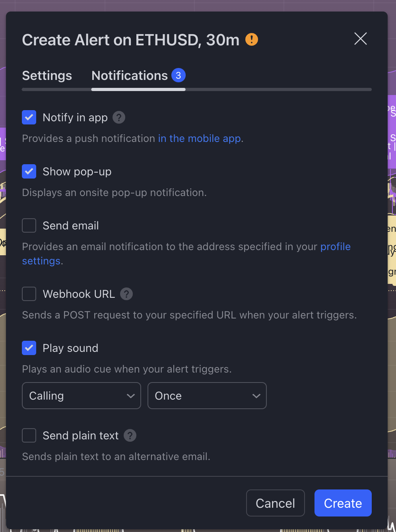
Task: Open the "in the mobile app" link
Action: click(x=200, y=138)
